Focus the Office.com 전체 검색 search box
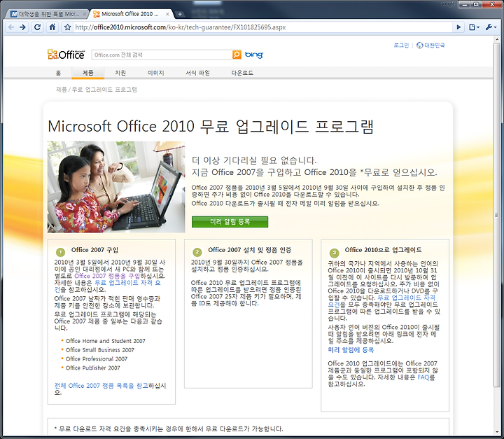 (162, 55)
